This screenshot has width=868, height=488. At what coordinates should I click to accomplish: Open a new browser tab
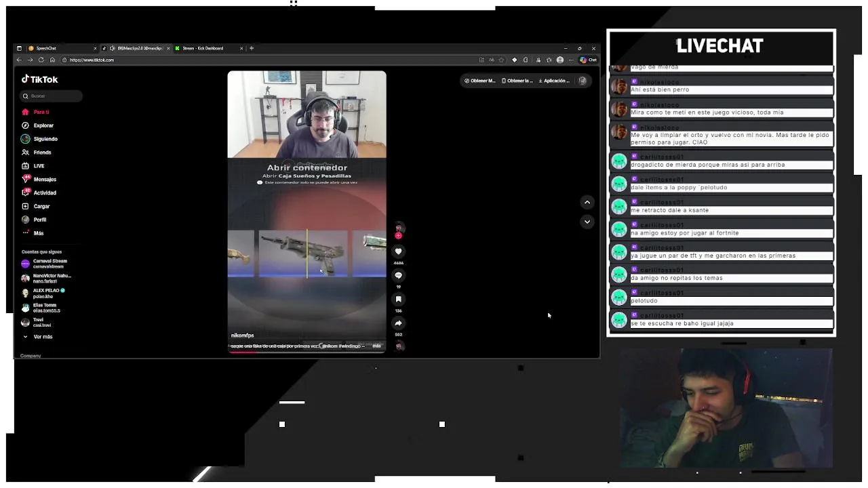[x=252, y=48]
